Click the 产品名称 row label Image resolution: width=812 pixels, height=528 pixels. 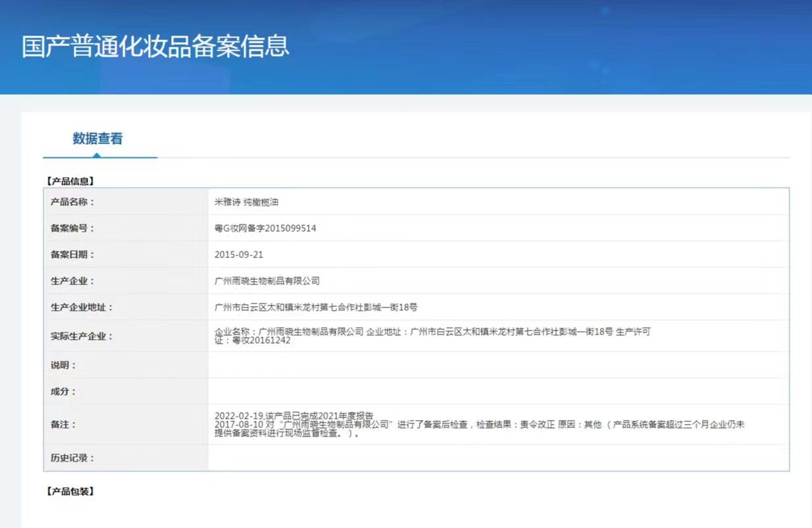coord(72,202)
